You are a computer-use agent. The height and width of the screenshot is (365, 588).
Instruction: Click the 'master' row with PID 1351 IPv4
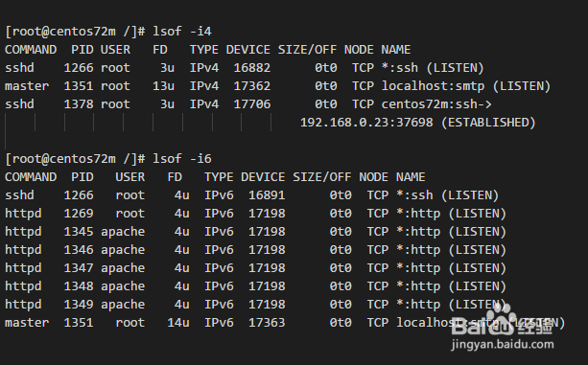[277, 86]
